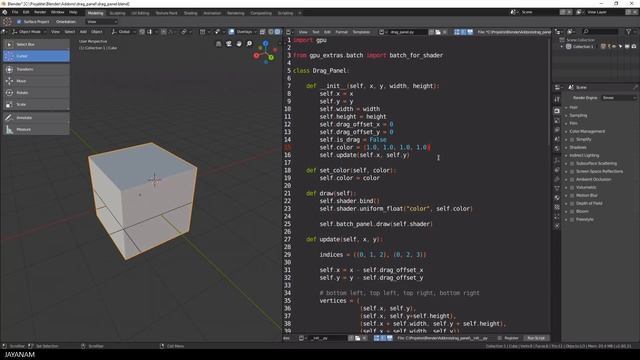
Task: Enable the Ambient Occlusion checkbox
Action: click(572, 180)
